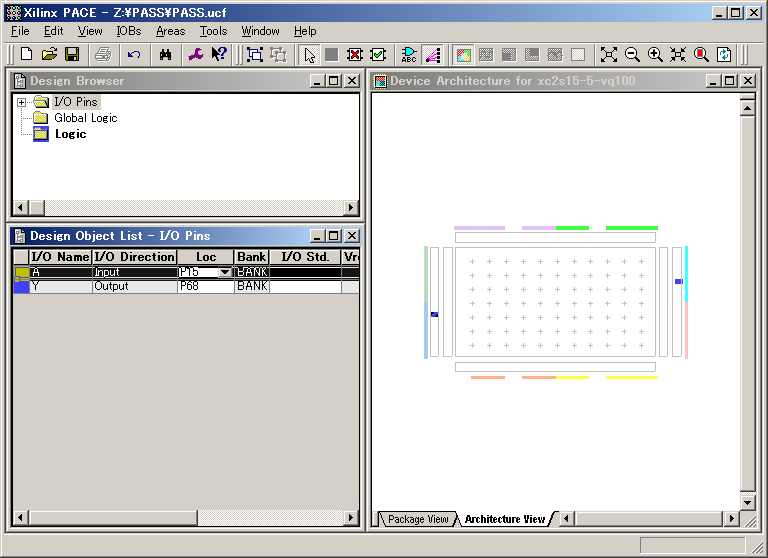
Task: Switch to the Architecture View tab
Action: click(x=504, y=519)
